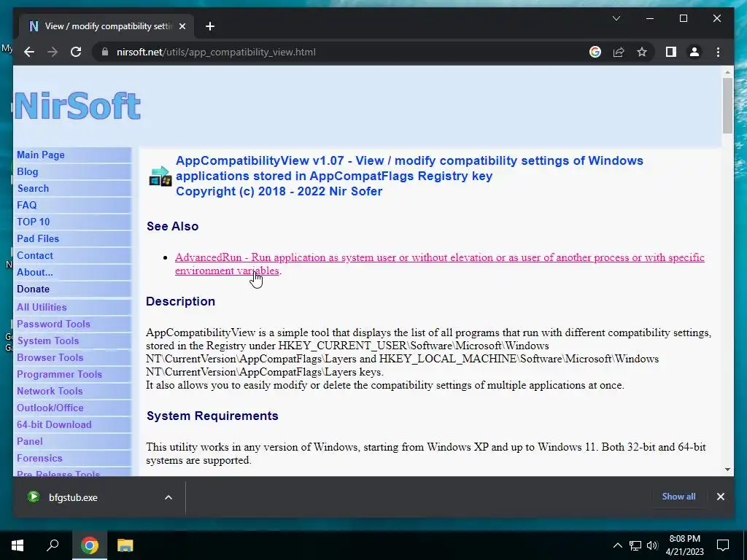Image resolution: width=747 pixels, height=560 pixels.
Task: Close the downloads bar
Action: 720,496
